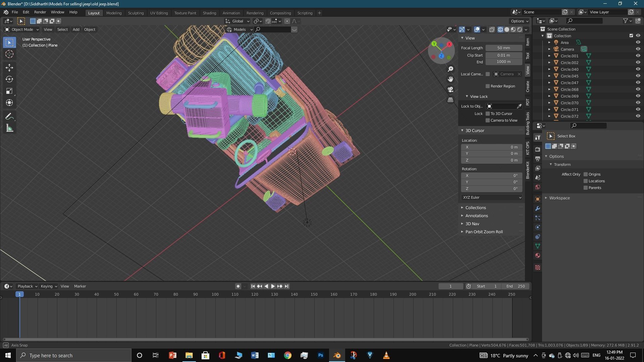Open the Render menu

(40, 12)
